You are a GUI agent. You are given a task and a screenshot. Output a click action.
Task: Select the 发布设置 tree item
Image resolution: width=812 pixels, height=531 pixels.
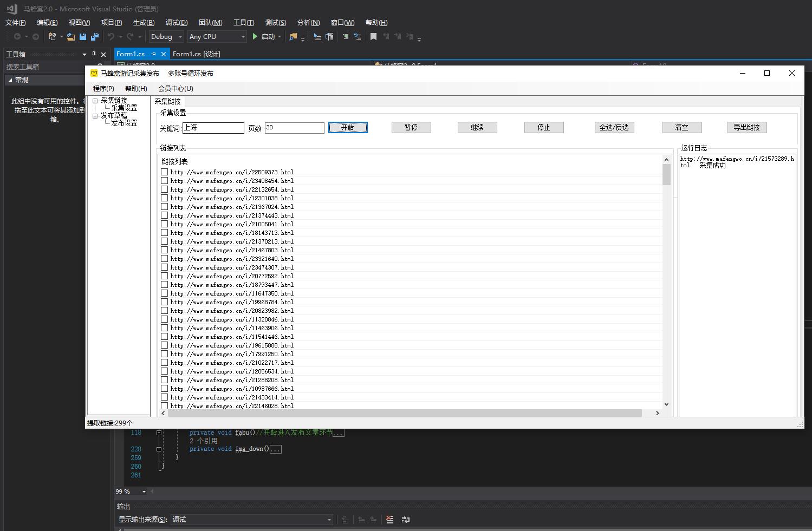point(124,123)
